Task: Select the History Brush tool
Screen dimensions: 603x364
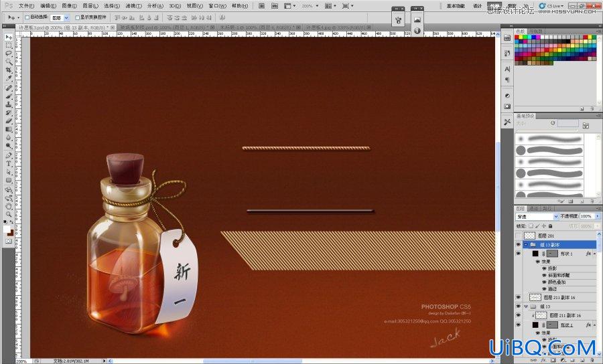Action: tap(9, 112)
